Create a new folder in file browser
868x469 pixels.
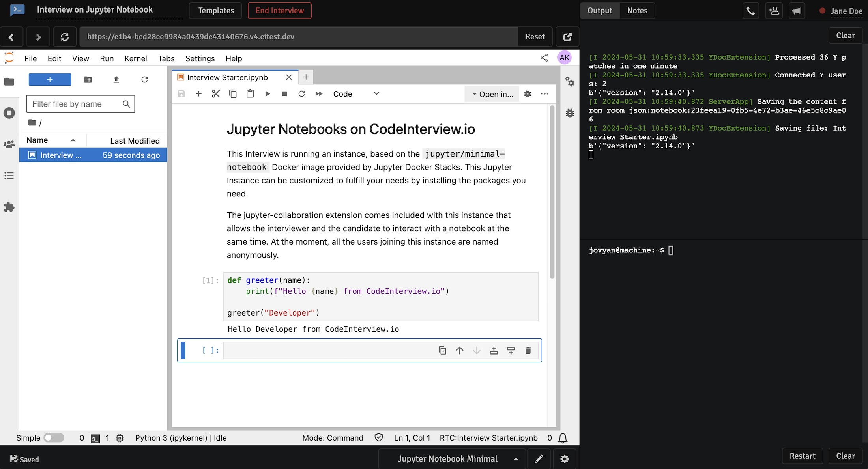88,80
